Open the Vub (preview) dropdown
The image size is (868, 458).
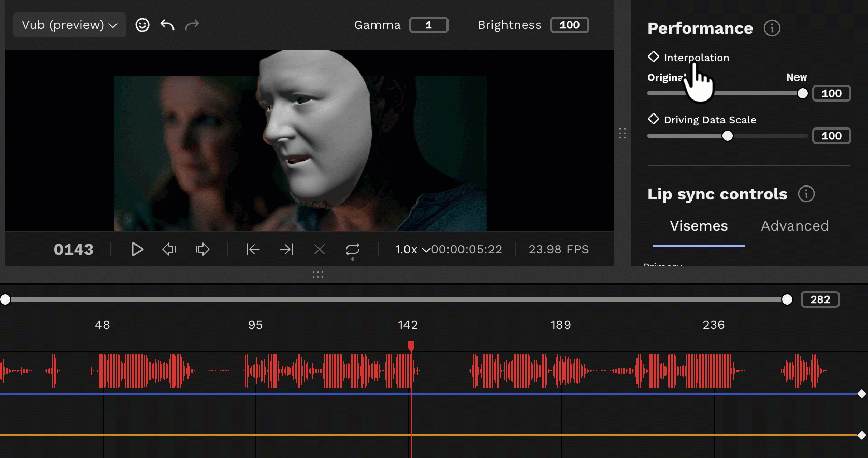point(69,25)
